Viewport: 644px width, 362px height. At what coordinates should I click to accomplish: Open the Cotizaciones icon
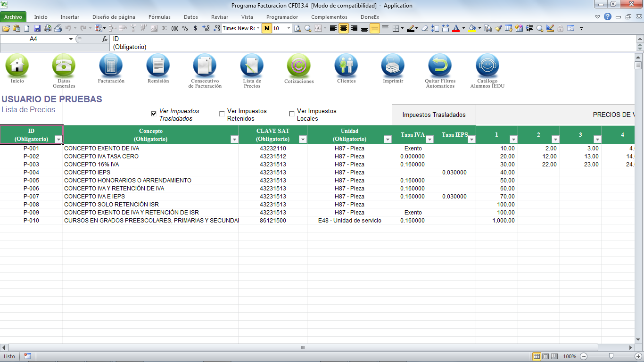point(299,66)
